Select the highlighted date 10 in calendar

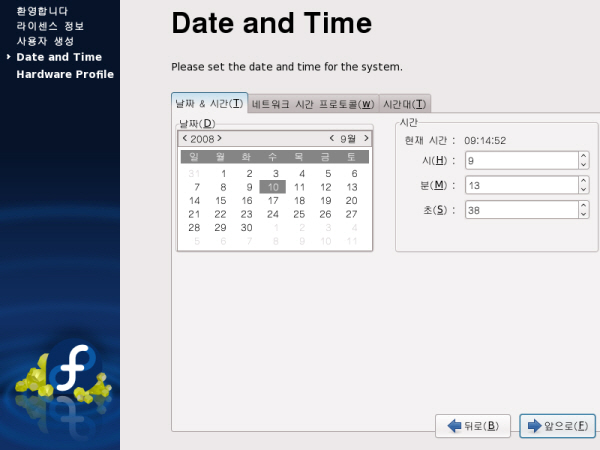point(273,187)
